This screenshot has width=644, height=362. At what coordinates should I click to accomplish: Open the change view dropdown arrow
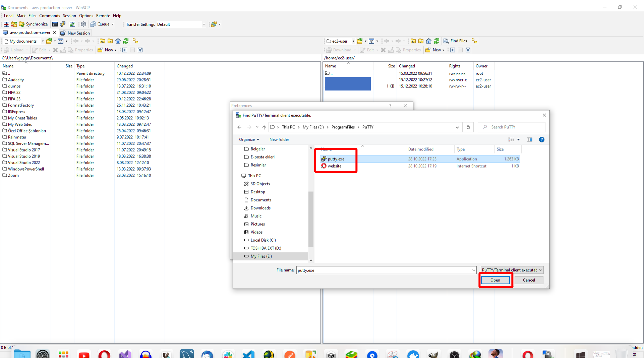(x=518, y=139)
